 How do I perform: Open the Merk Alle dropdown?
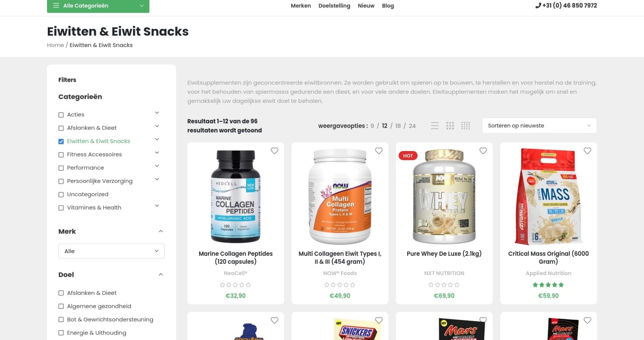[111, 251]
